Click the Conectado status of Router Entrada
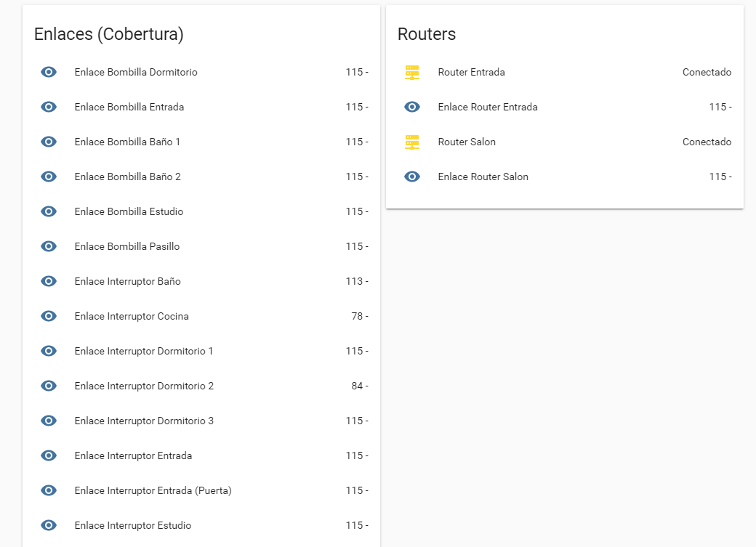756x547 pixels. (707, 73)
